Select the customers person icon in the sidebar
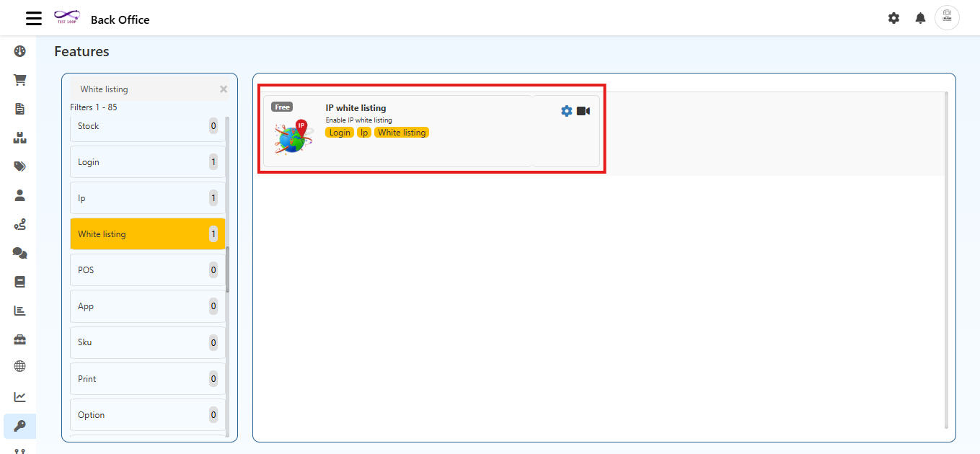The height and width of the screenshot is (454, 980). click(19, 195)
